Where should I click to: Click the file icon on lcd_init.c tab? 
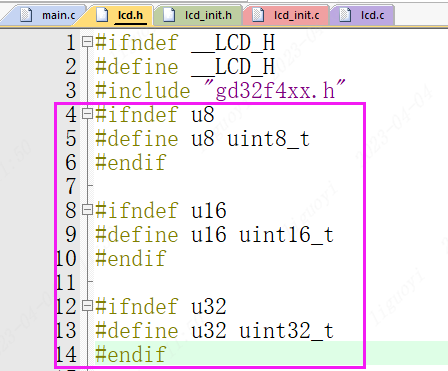point(258,15)
